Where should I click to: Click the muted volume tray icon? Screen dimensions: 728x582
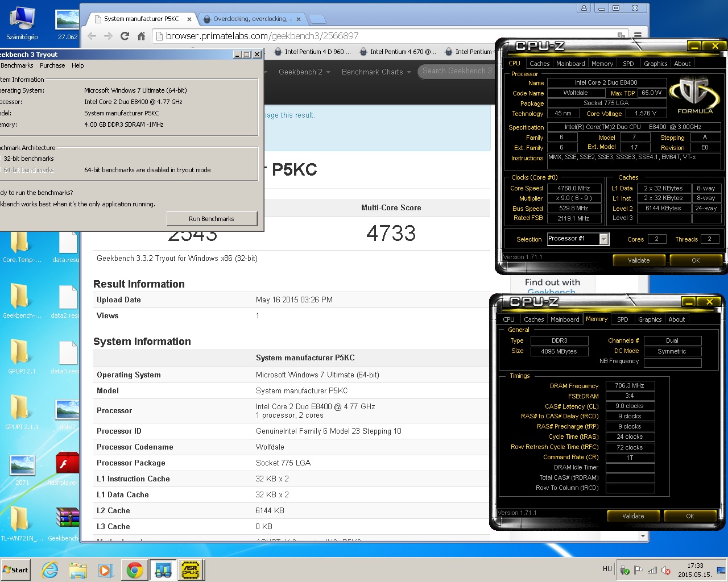666,570
